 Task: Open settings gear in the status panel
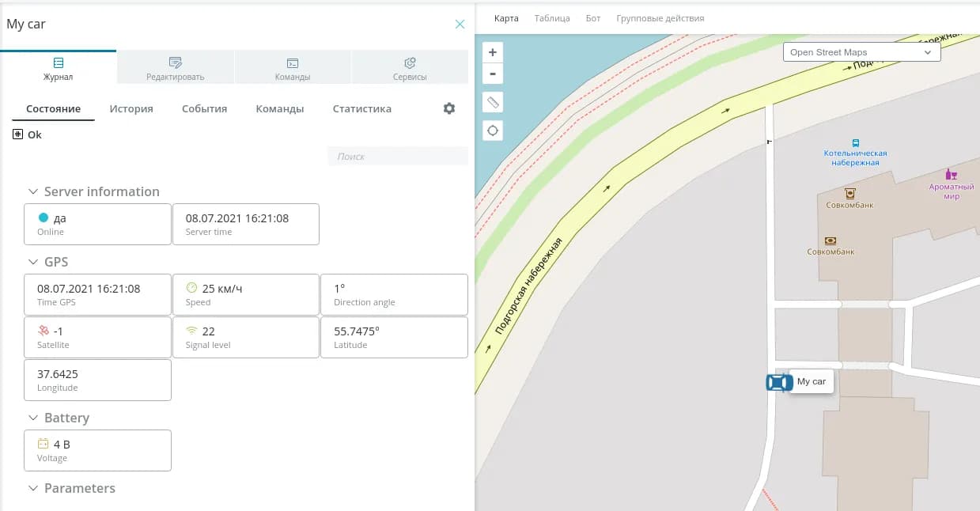point(449,108)
